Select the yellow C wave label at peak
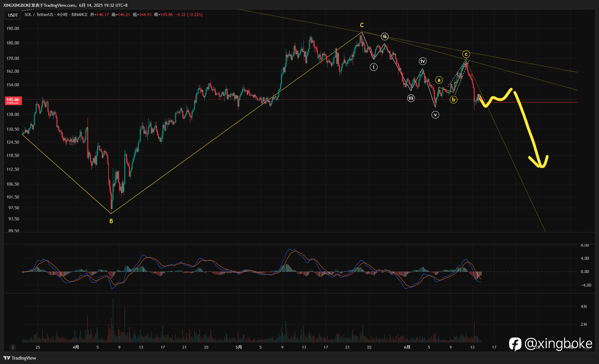Screen dimensions: 599x364 [362, 25]
